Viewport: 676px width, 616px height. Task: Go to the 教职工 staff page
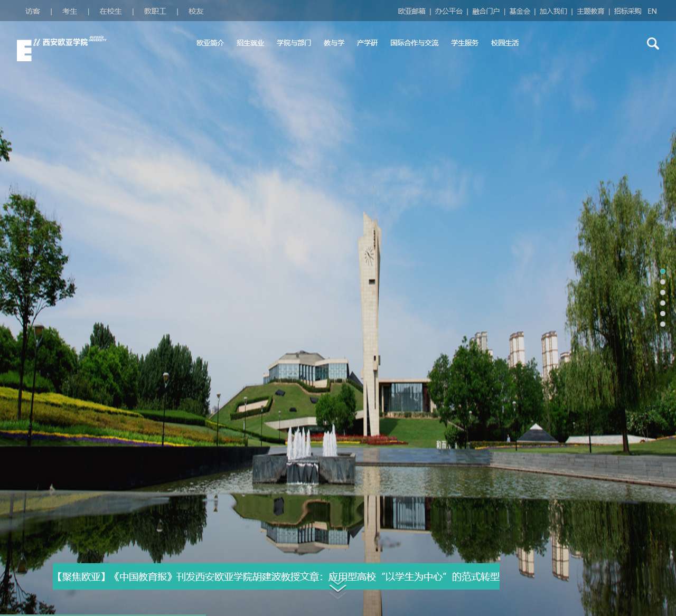pyautogui.click(x=155, y=11)
